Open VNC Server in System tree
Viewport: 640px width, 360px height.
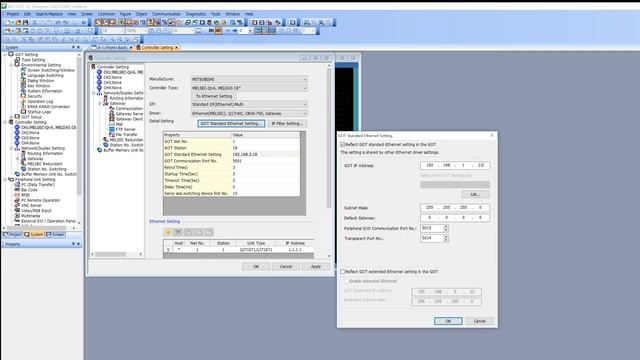[x=31, y=206]
